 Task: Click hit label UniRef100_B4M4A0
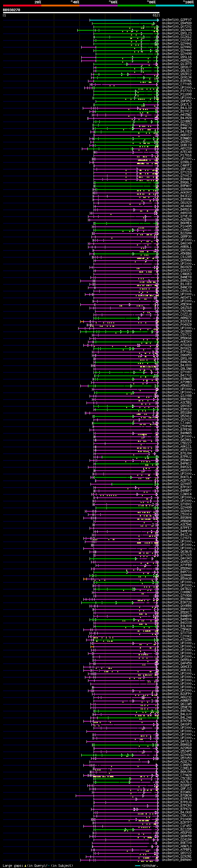(176, 860)
